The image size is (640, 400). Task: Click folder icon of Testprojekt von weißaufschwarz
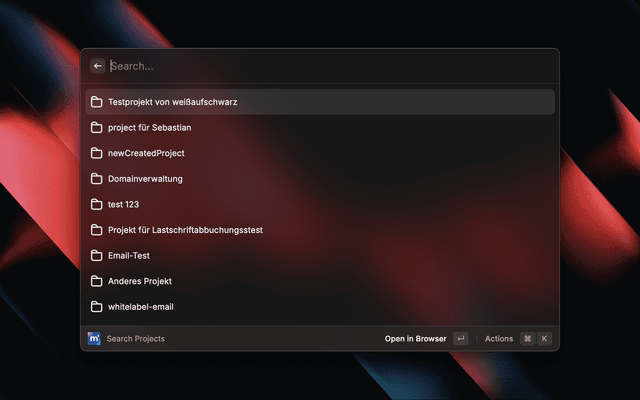pyautogui.click(x=96, y=102)
